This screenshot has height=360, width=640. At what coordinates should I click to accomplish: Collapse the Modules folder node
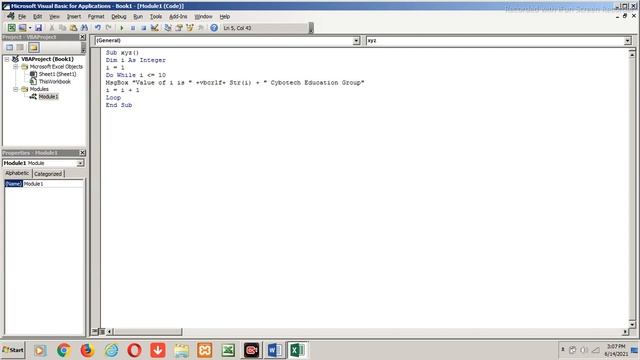pos(16,89)
